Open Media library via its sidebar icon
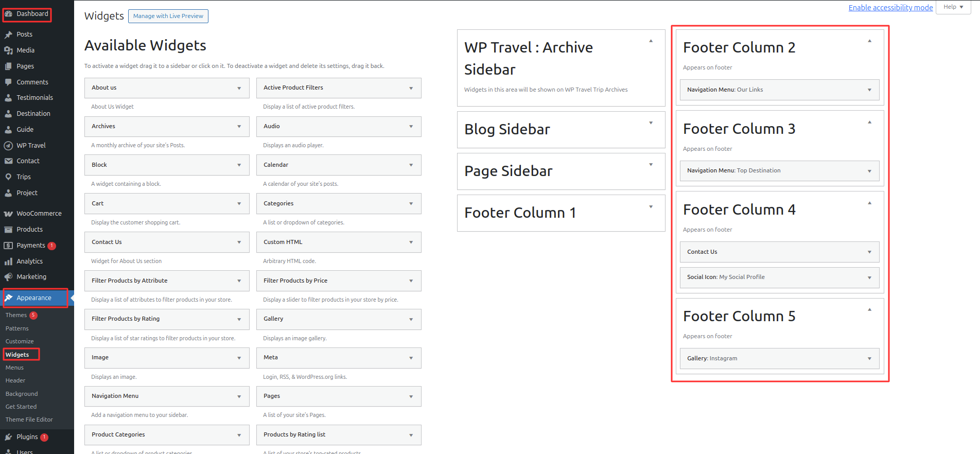 click(x=9, y=50)
